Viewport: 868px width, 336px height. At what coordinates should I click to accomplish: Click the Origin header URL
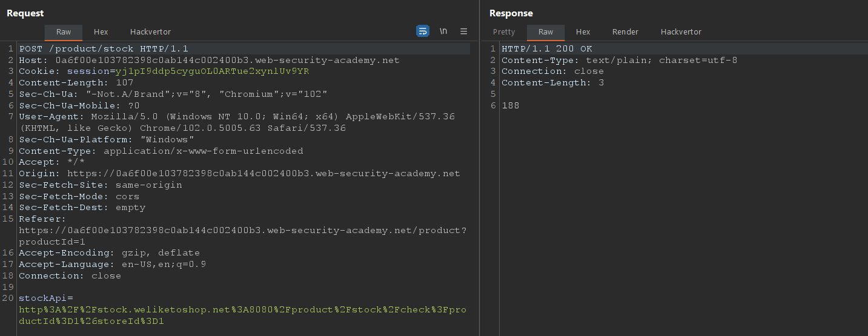tap(263, 174)
